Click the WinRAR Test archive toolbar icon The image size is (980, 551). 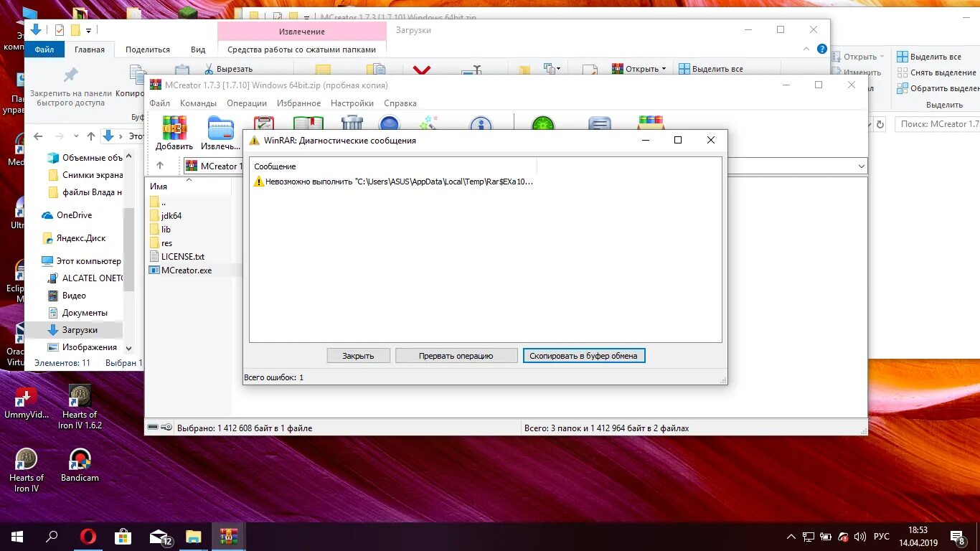pos(264,123)
